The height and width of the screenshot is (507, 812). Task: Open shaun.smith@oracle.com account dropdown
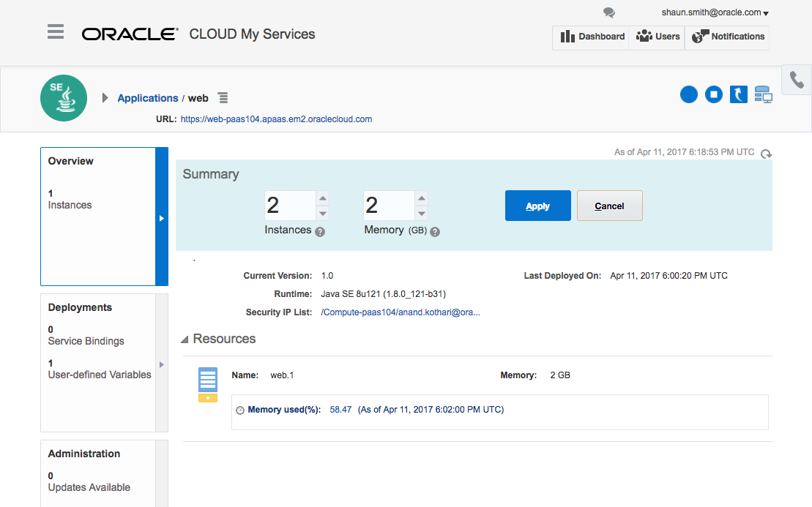[715, 12]
